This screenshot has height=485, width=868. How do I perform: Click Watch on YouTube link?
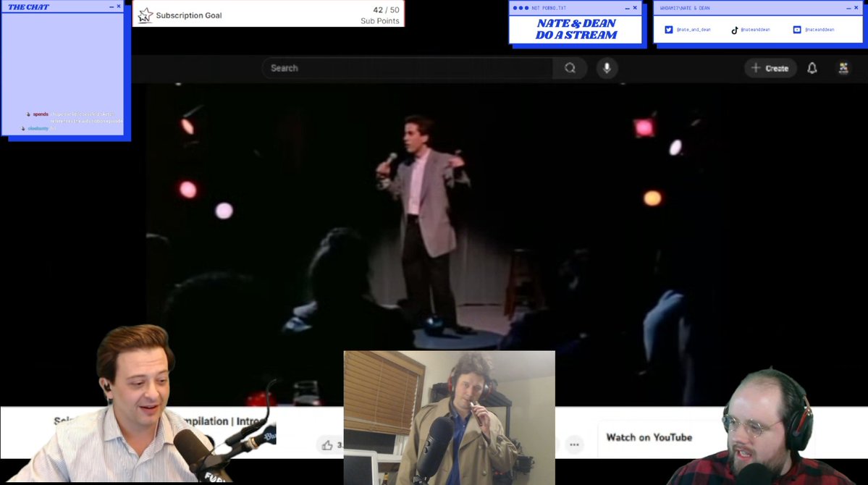649,437
